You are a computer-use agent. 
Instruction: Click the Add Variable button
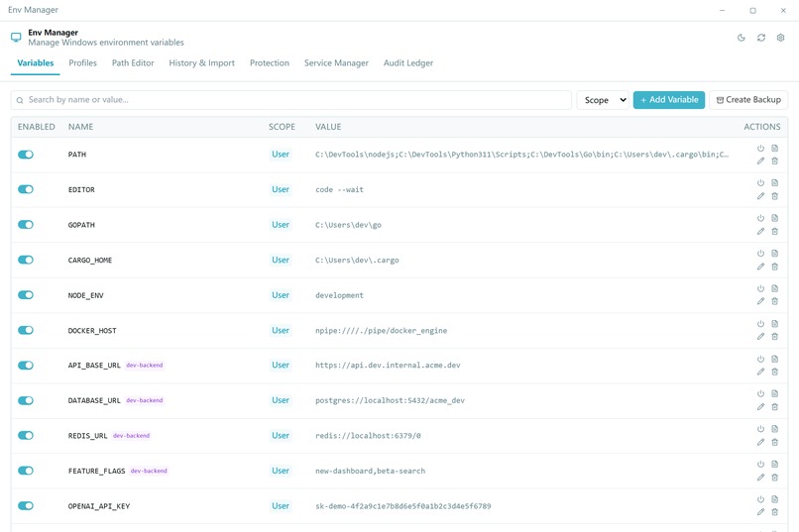[669, 100]
